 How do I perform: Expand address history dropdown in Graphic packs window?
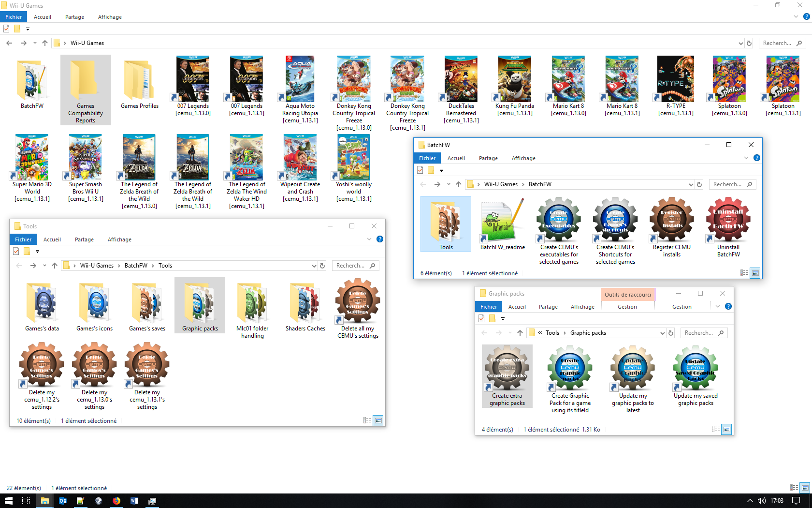662,333
